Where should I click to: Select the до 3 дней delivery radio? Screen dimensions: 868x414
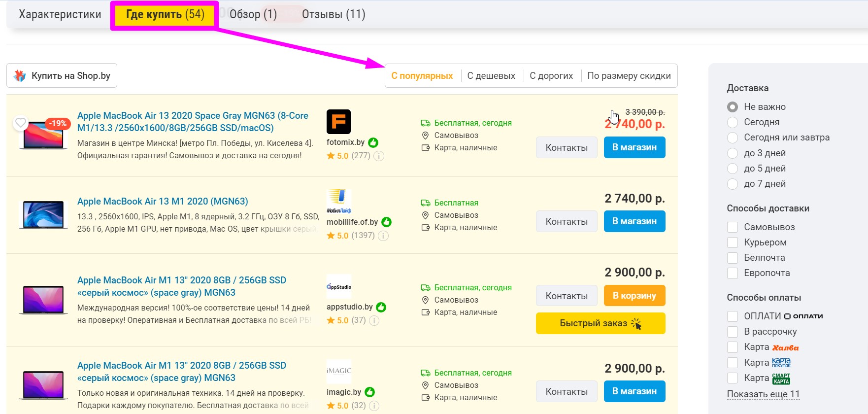[x=733, y=153]
